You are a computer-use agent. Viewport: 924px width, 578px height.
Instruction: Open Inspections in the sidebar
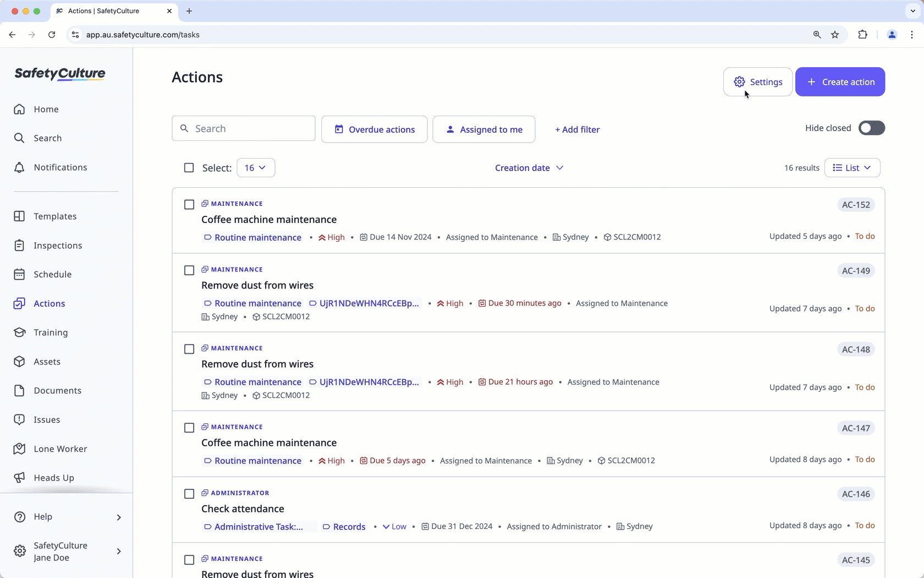(58, 246)
